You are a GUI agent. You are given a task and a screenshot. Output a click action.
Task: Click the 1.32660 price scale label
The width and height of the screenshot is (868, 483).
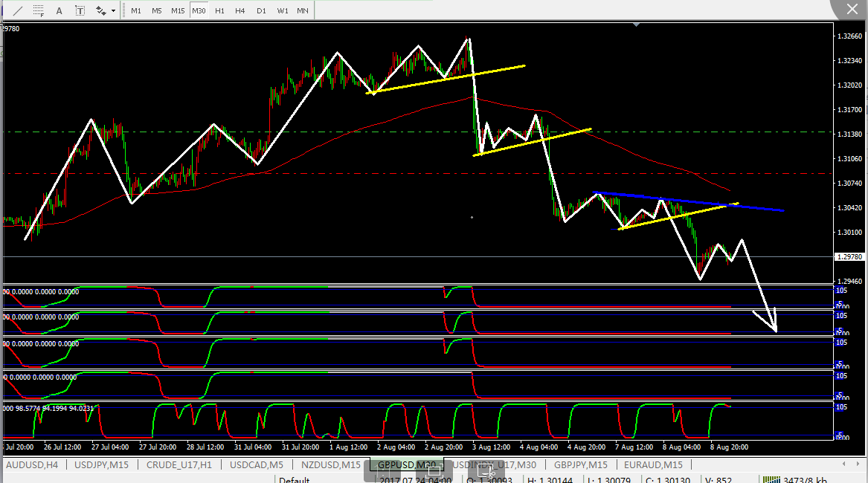[849, 36]
